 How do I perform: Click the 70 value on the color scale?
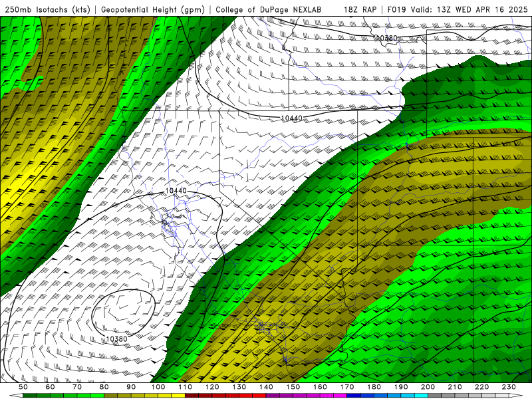coord(77,387)
